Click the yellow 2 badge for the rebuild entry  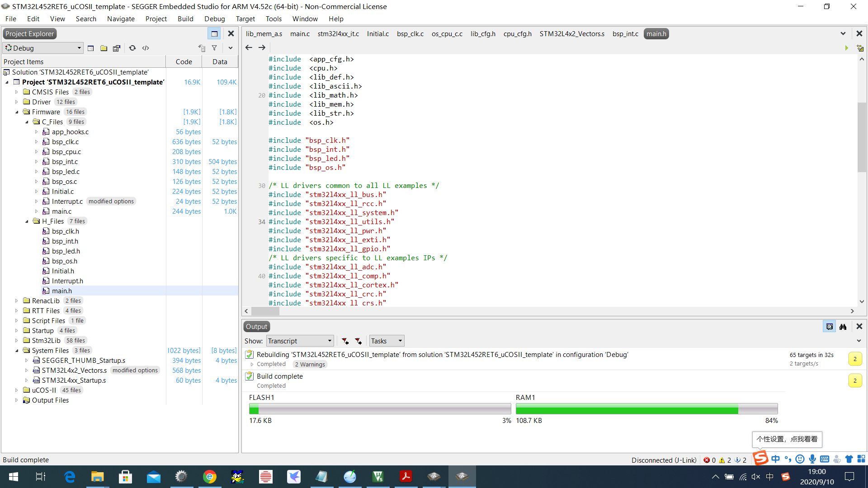click(x=855, y=359)
